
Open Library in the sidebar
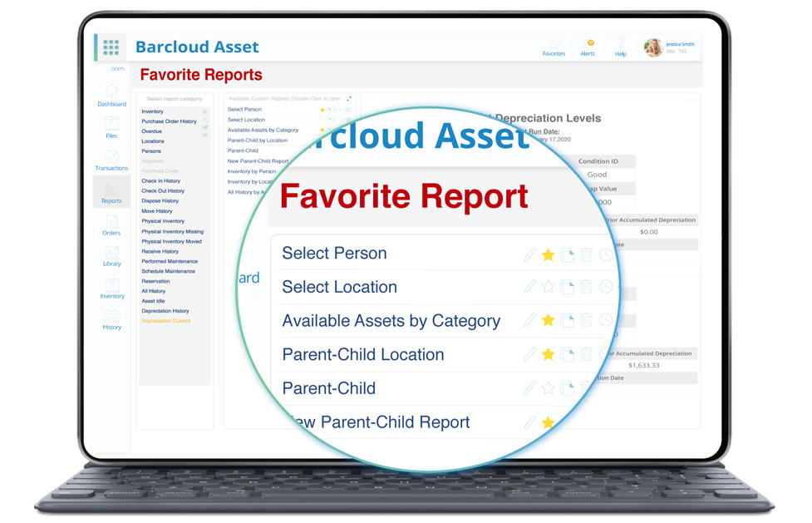tap(111, 256)
